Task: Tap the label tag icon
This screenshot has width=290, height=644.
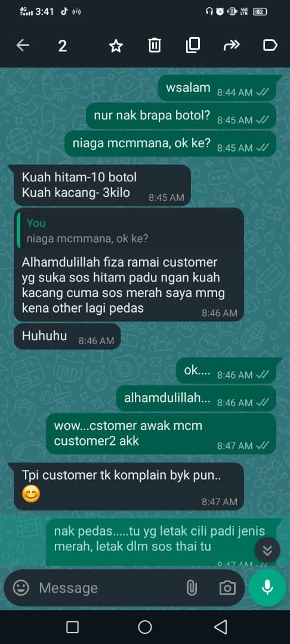Action: click(270, 45)
